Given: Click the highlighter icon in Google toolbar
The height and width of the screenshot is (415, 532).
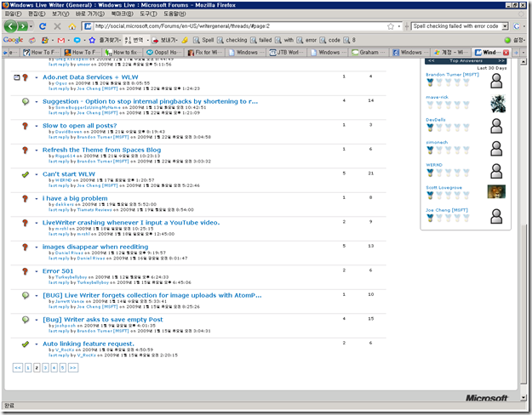Looking at the screenshot, I should pos(185,40).
